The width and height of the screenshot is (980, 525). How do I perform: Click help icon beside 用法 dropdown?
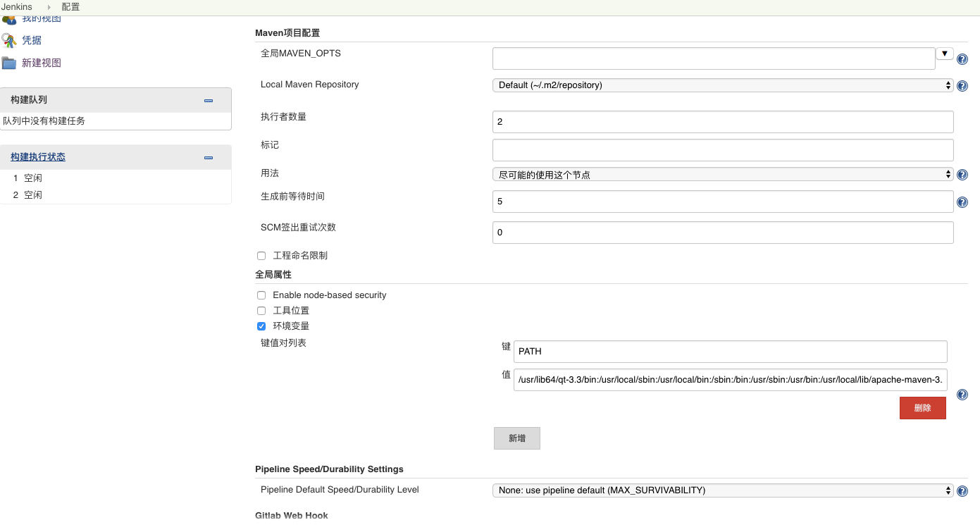click(x=962, y=175)
